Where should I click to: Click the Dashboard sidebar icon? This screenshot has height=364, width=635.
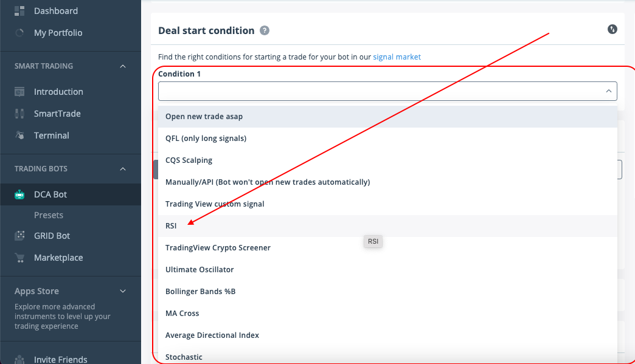pyautogui.click(x=19, y=11)
